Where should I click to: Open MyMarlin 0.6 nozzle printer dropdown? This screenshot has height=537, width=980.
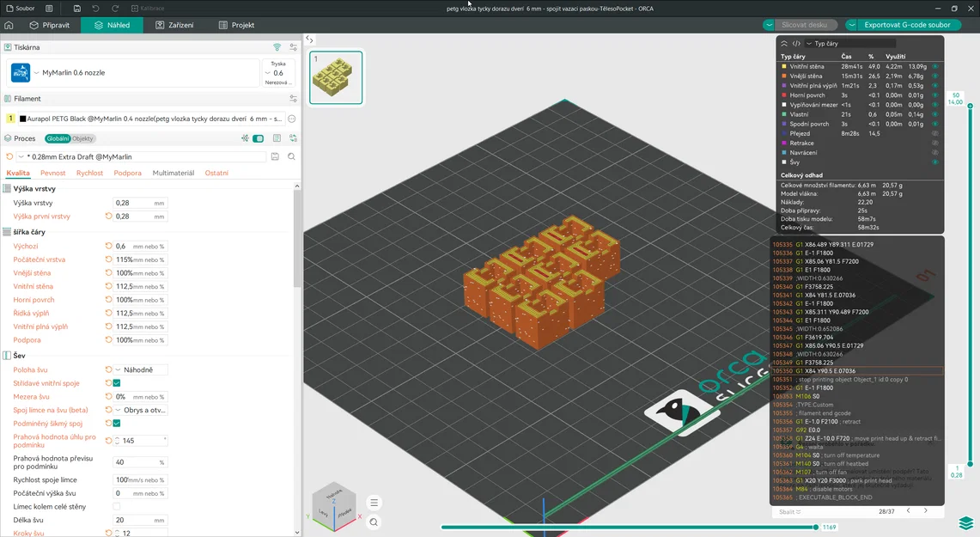pyautogui.click(x=145, y=72)
